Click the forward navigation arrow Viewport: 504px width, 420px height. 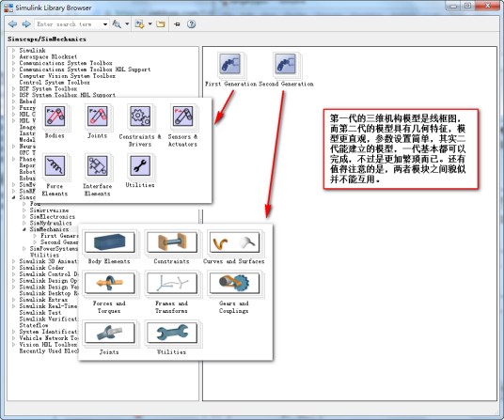click(26, 24)
